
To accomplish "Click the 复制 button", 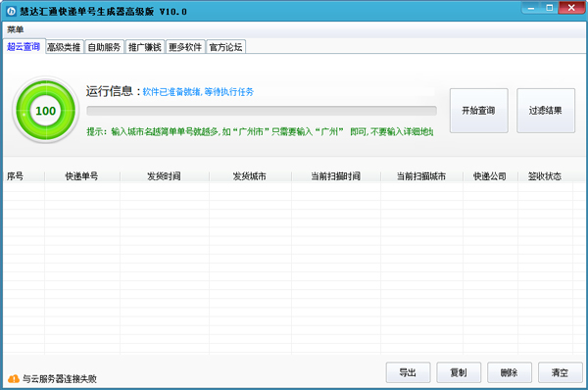I will click(x=459, y=372).
